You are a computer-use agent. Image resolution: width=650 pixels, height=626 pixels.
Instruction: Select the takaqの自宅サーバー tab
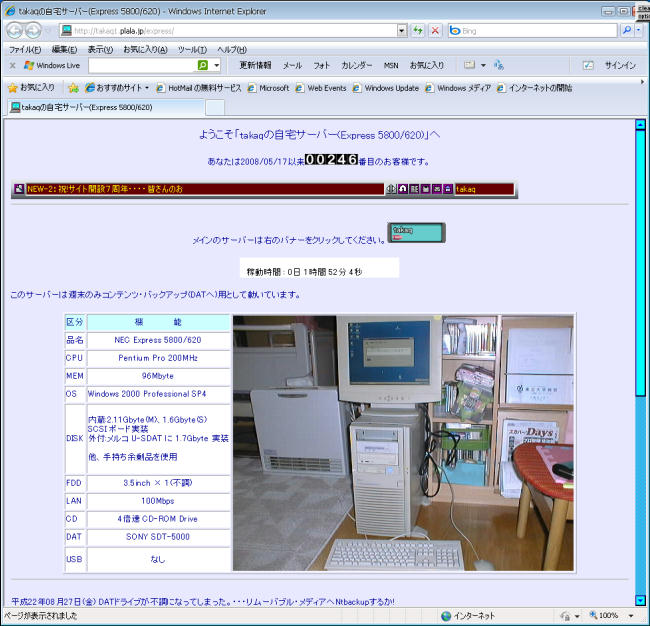106,107
